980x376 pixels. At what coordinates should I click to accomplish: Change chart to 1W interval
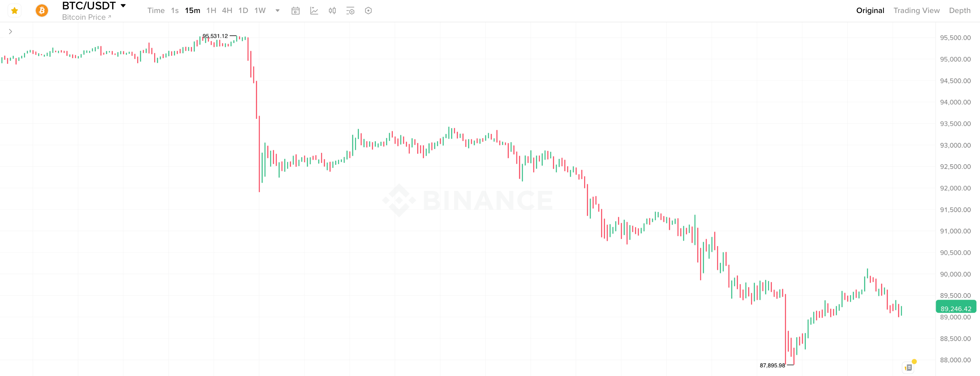260,11
